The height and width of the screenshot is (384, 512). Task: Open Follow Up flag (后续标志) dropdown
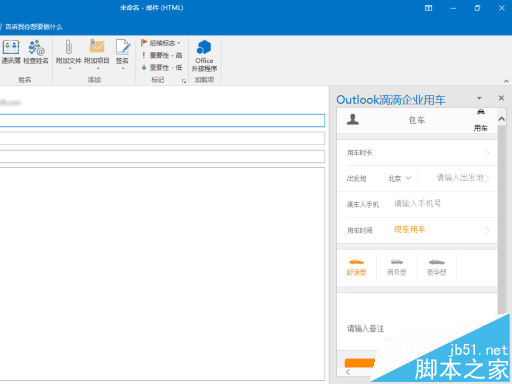[161, 43]
